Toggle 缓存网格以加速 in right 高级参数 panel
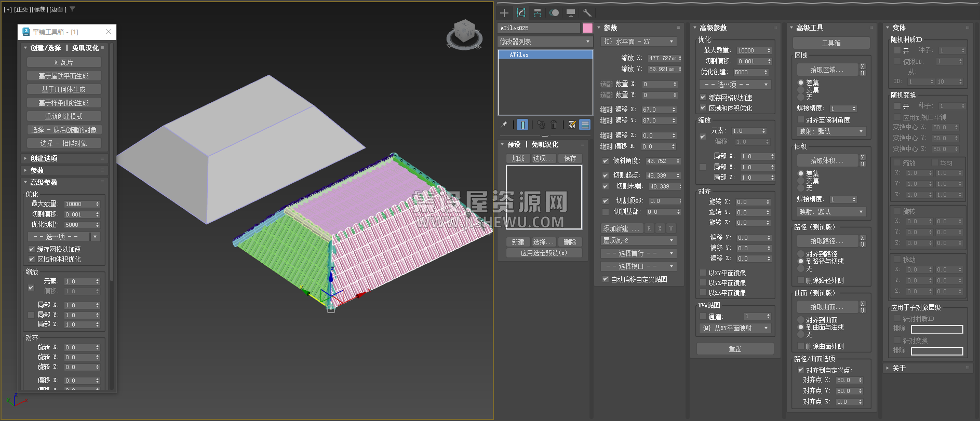The image size is (980, 421). tap(703, 98)
